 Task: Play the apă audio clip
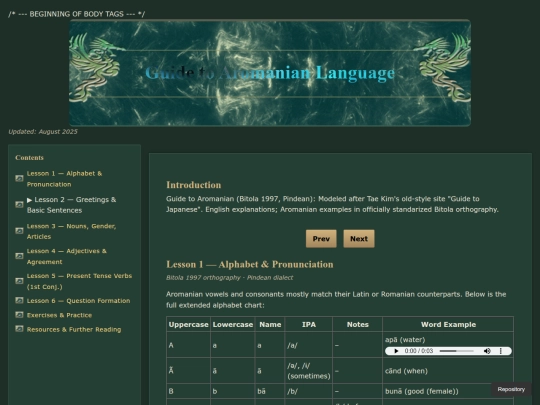pyautogui.click(x=396, y=351)
